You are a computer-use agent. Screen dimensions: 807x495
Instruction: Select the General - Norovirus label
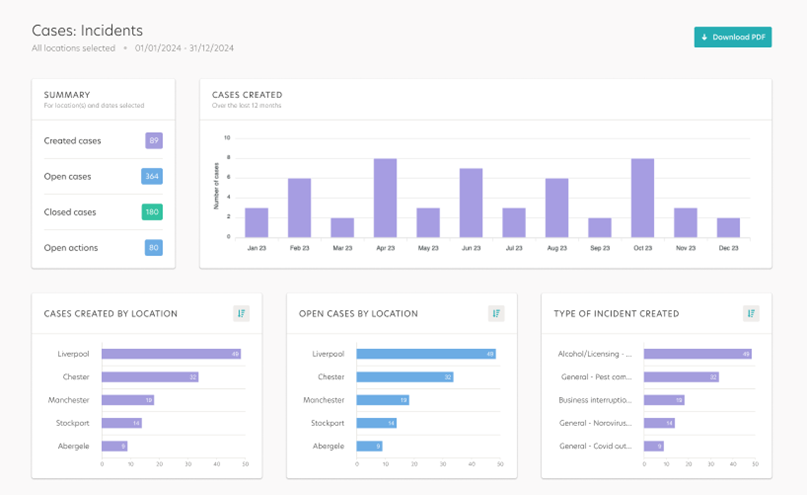click(x=595, y=423)
